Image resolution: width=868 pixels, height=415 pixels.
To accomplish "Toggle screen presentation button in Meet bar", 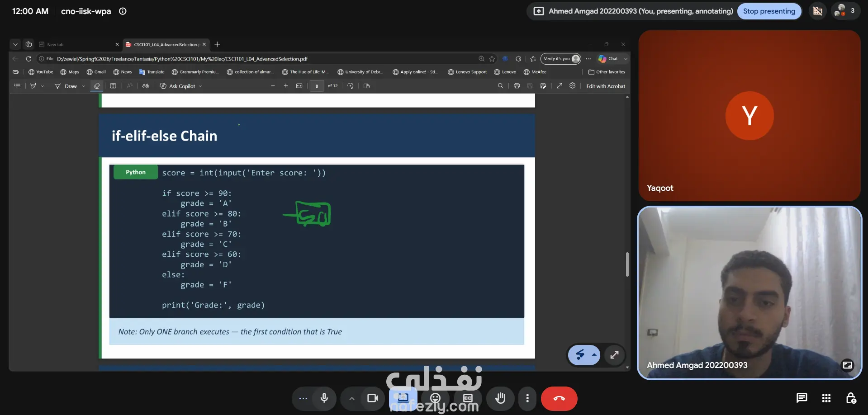I will [403, 398].
